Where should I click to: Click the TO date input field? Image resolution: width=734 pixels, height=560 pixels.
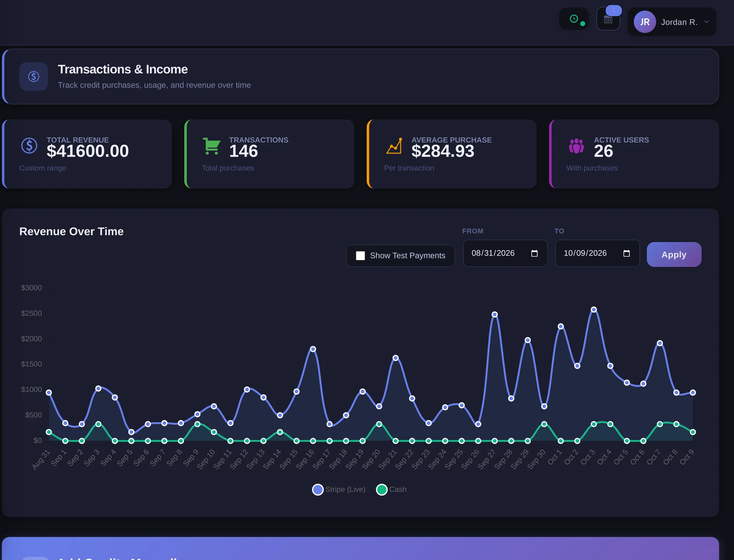(597, 253)
